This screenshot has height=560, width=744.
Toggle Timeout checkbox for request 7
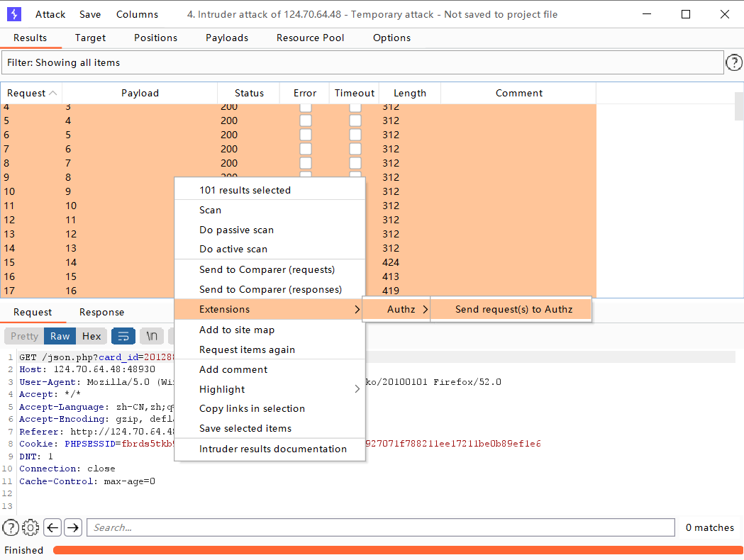click(355, 149)
